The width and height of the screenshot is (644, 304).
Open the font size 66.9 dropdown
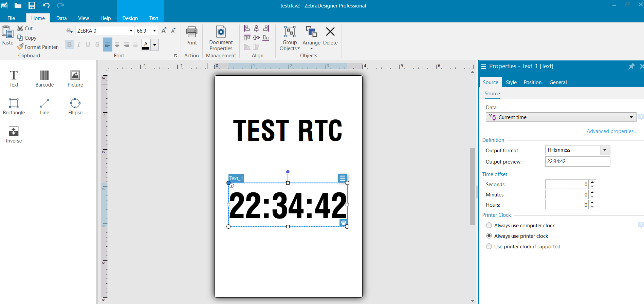pos(154,31)
